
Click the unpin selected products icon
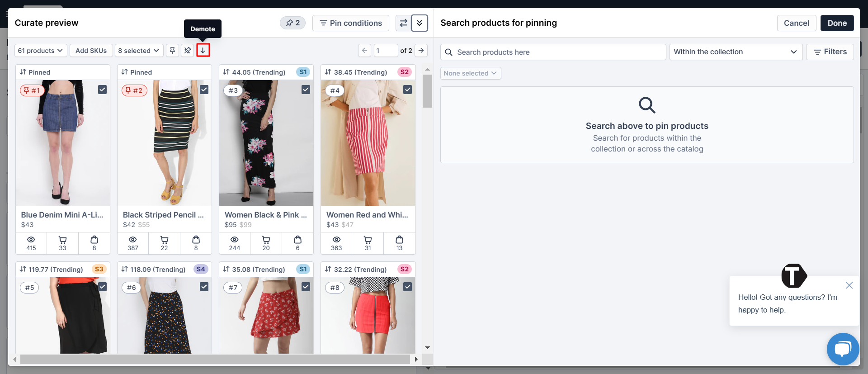click(x=188, y=50)
